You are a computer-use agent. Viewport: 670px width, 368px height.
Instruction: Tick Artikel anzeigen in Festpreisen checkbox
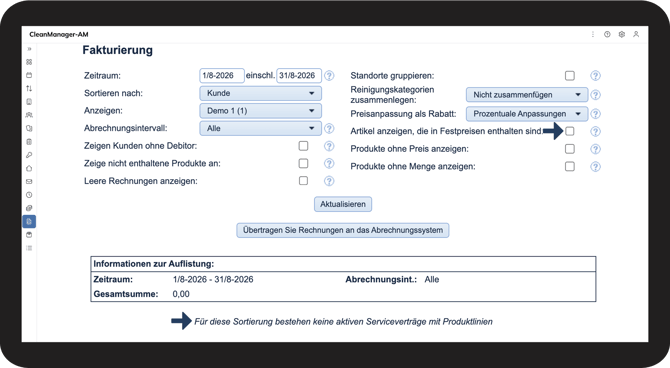[x=570, y=131]
